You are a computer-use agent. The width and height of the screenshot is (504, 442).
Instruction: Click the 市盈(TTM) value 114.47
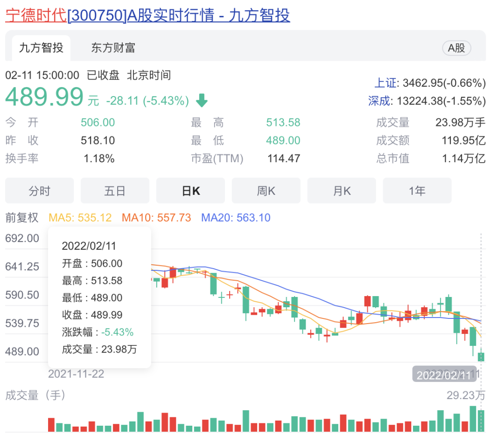click(284, 159)
